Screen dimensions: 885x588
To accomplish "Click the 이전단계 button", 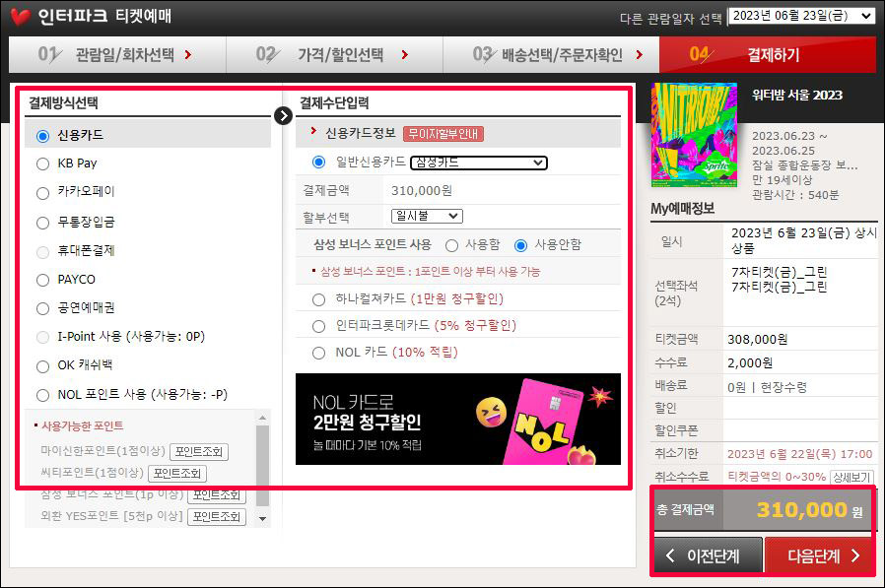I will [x=709, y=555].
